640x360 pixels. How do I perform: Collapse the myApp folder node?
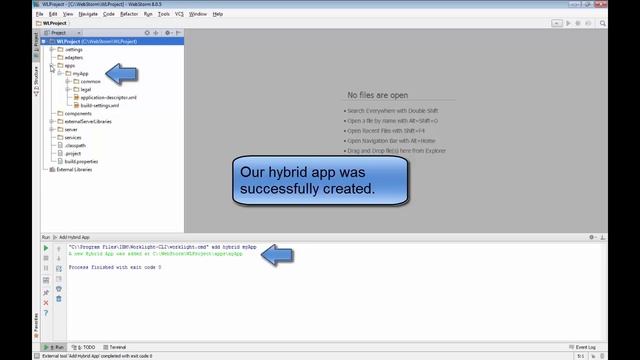(x=60, y=73)
